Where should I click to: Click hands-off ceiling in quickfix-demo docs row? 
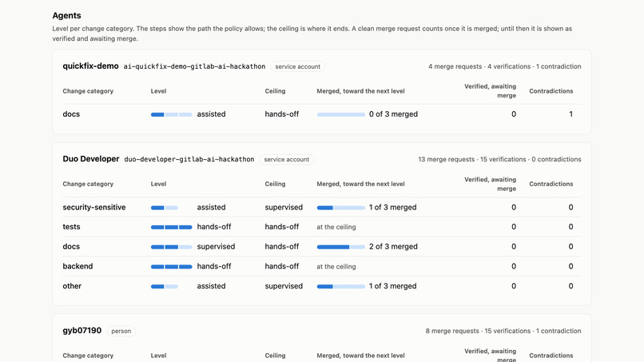pyautogui.click(x=282, y=114)
